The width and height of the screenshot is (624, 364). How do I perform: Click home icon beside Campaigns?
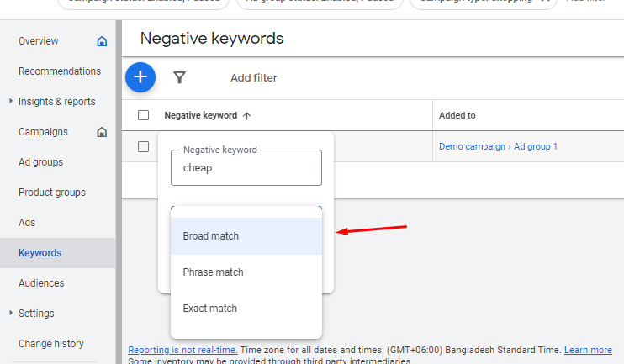102,132
